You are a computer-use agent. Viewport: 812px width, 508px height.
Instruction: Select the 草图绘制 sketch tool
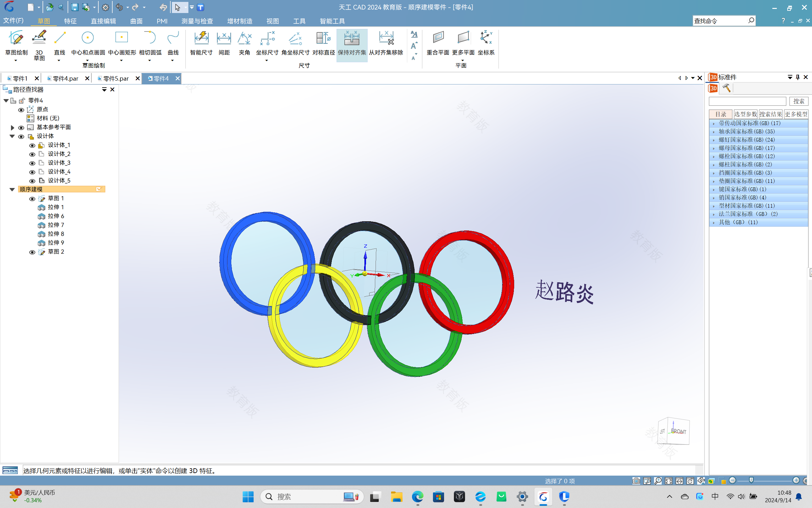pos(16,42)
